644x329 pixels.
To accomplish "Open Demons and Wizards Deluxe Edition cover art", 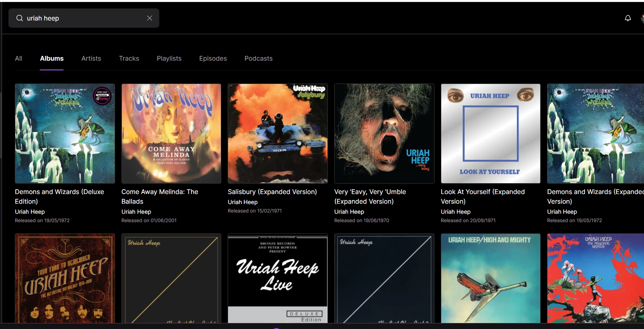I will tap(65, 133).
